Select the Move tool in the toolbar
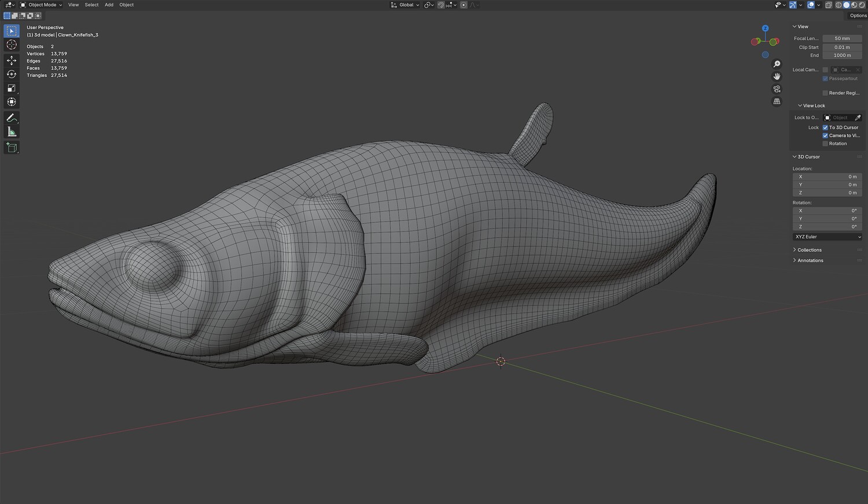The width and height of the screenshot is (868, 504). [12, 60]
